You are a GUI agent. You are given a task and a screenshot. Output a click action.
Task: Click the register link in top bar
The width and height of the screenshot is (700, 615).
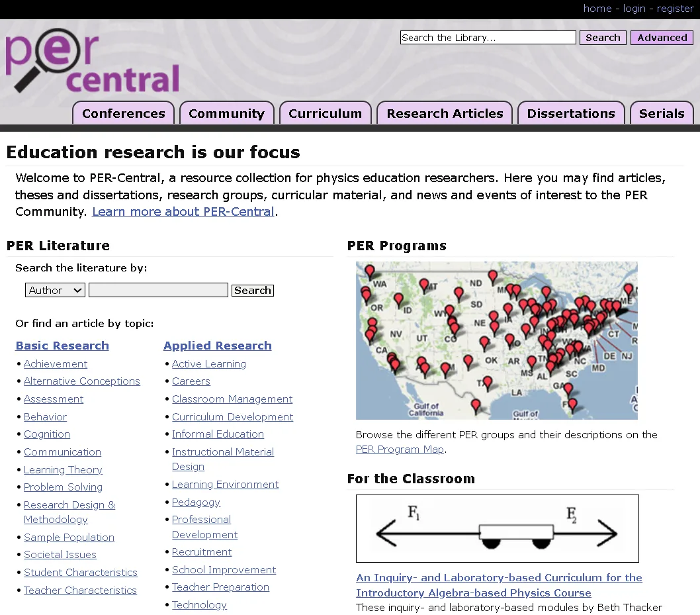(x=675, y=9)
